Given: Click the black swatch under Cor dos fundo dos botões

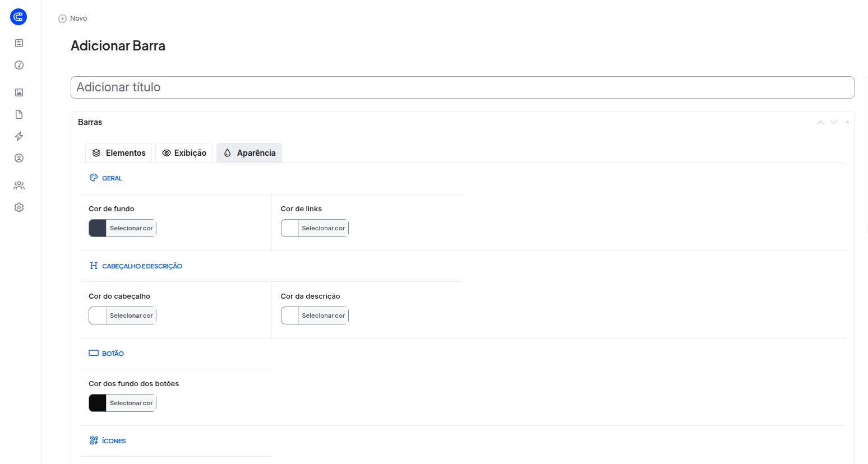Looking at the screenshot, I should pyautogui.click(x=98, y=403).
